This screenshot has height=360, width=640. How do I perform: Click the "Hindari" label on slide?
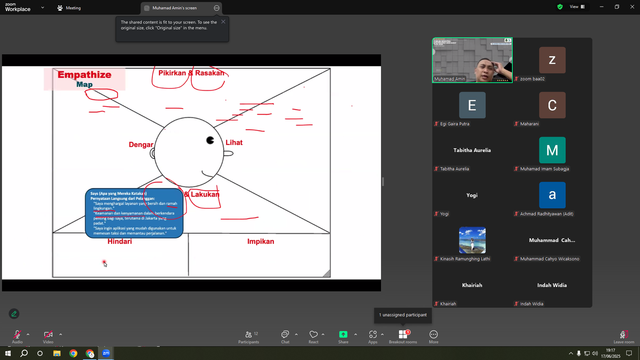coord(120,241)
